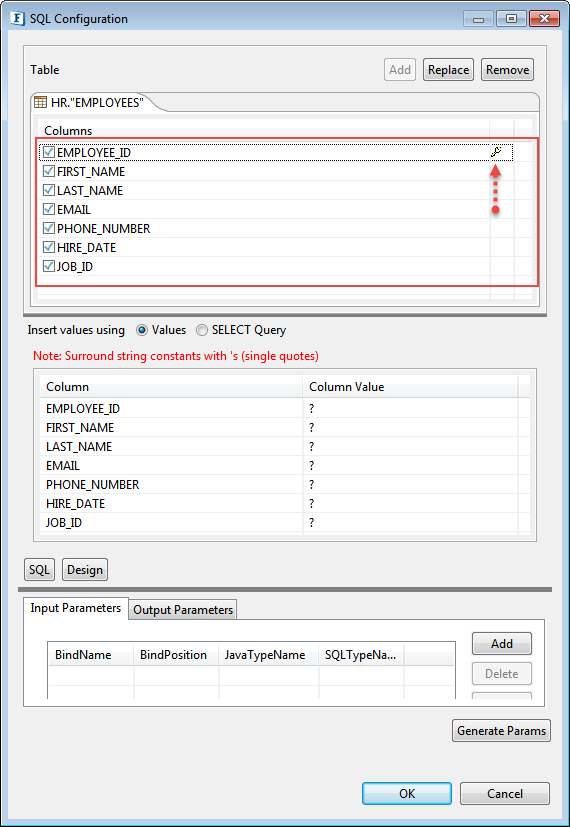Screen dimensions: 570x827
Task: Toggle the HIRE_DATE column checkbox
Action: pos(49,247)
